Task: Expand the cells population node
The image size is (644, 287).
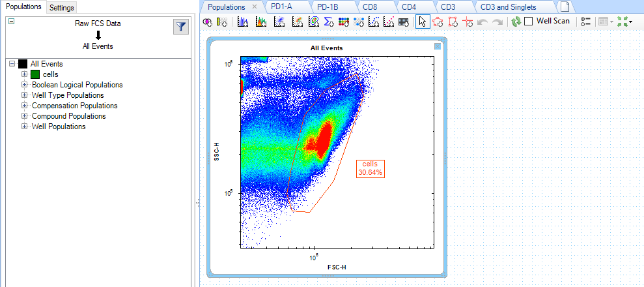Action: click(24, 74)
